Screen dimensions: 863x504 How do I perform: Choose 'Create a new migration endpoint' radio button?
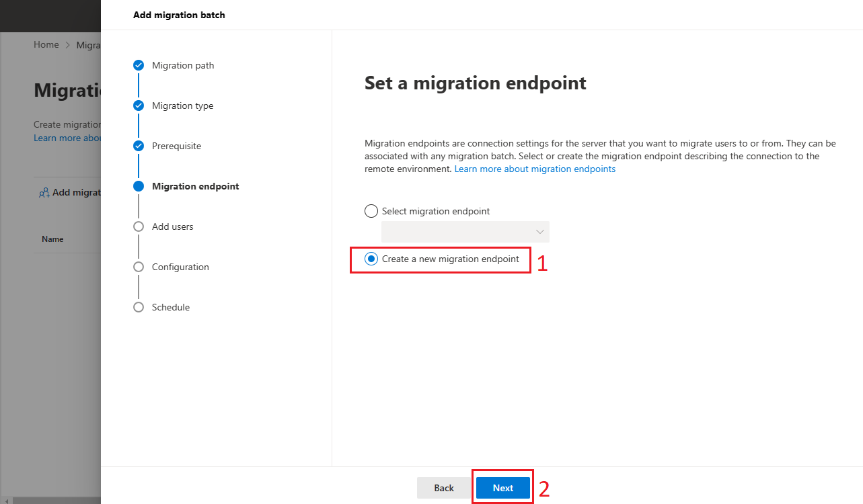pyautogui.click(x=371, y=259)
